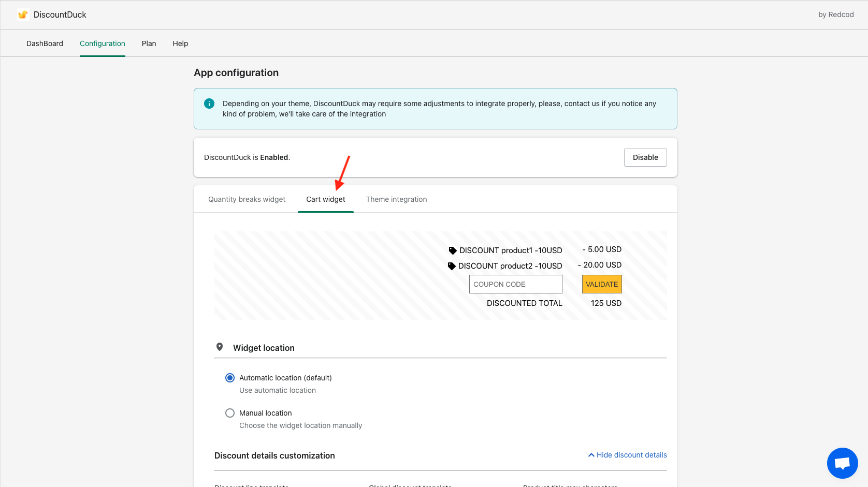Click the by Redcod text
The width and height of the screenshot is (868, 487).
[835, 14]
